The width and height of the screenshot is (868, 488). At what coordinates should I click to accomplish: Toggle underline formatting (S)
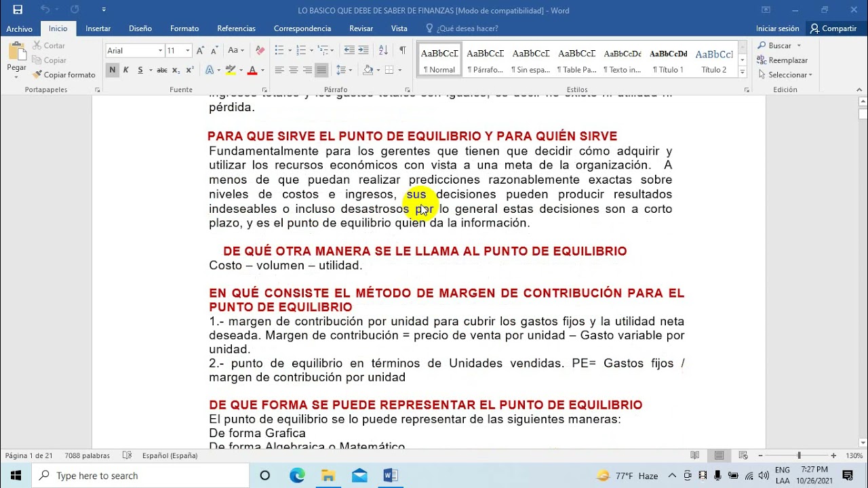pos(140,70)
